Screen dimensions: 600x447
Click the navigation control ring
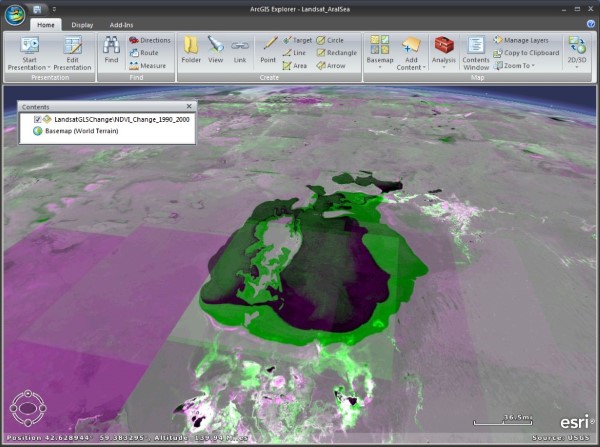(28, 408)
